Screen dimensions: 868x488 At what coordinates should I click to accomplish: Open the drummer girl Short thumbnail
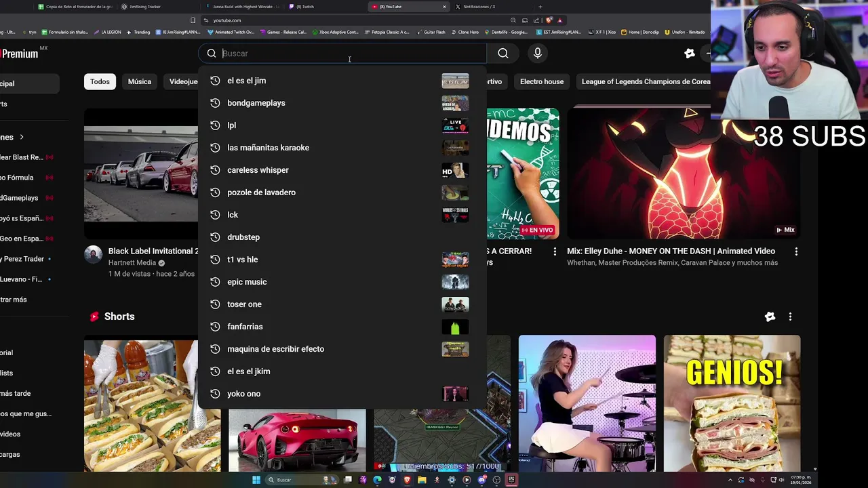point(587,403)
